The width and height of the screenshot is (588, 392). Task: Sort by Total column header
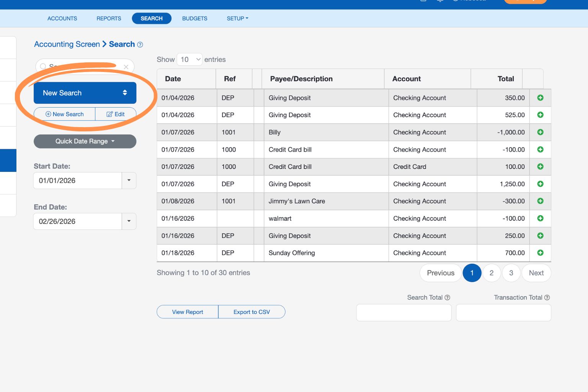pyautogui.click(x=497, y=79)
